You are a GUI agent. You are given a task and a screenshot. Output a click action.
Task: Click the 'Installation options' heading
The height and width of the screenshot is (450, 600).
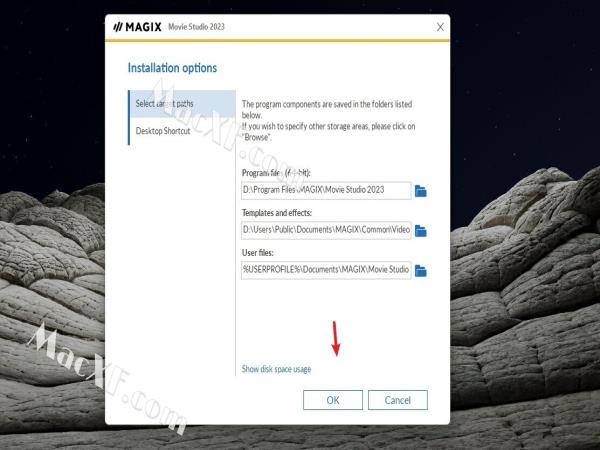point(172,68)
